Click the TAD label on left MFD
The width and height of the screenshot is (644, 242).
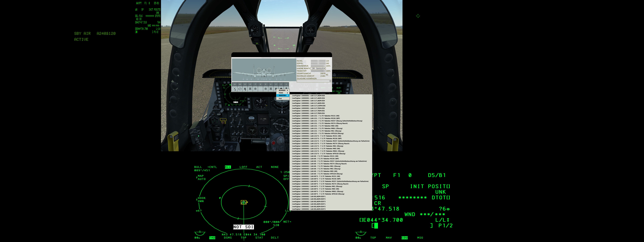[x=212, y=237]
